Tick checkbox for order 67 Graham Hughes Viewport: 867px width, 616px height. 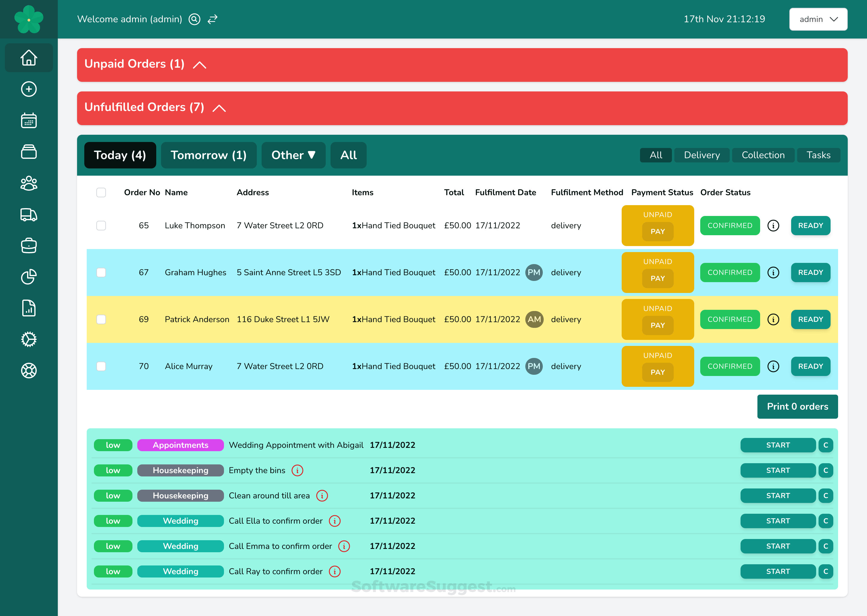pyautogui.click(x=101, y=273)
